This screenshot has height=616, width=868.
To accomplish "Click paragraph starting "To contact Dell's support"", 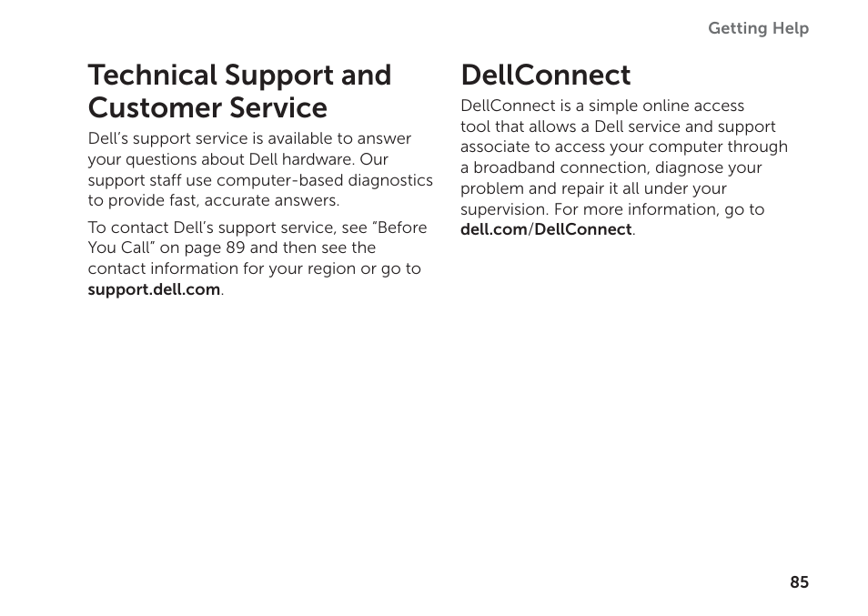I will [257, 258].
